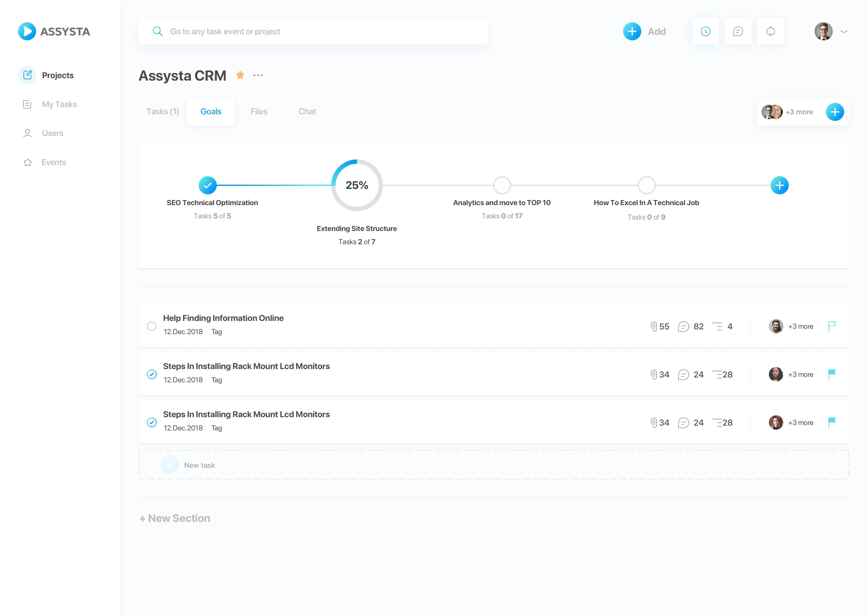Click the + New Section link

[175, 518]
